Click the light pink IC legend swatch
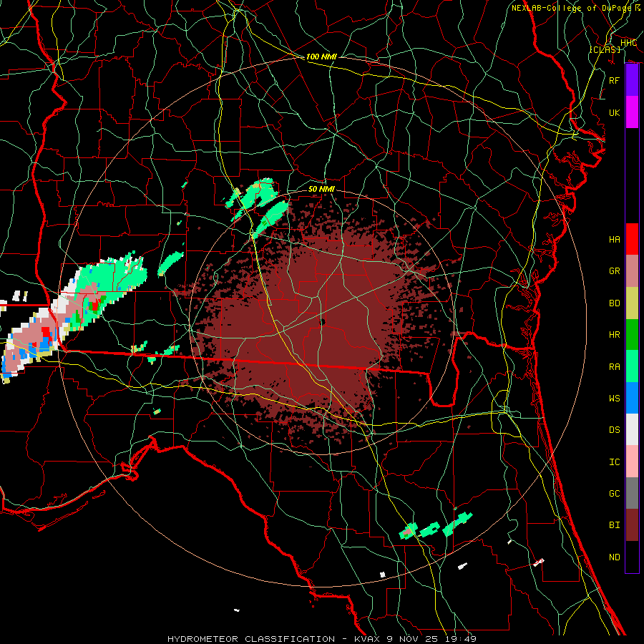The height and width of the screenshot is (644, 644). tap(632, 462)
